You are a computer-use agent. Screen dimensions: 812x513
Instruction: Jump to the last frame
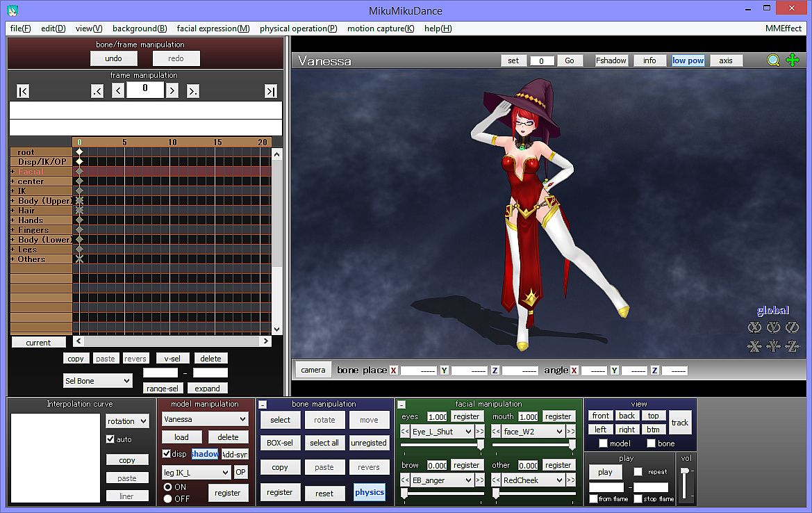click(271, 91)
